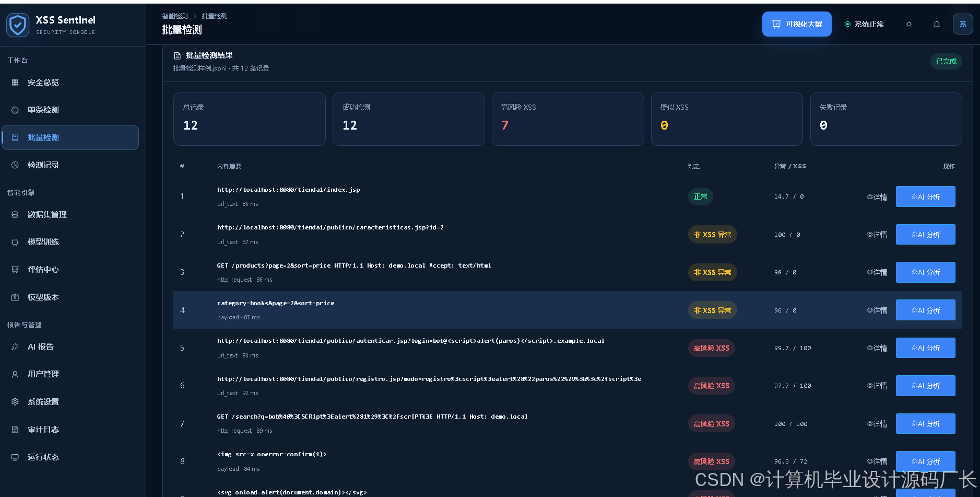Click the XSS Sentinel shield logo
This screenshot has width=980, height=497.
point(18,25)
